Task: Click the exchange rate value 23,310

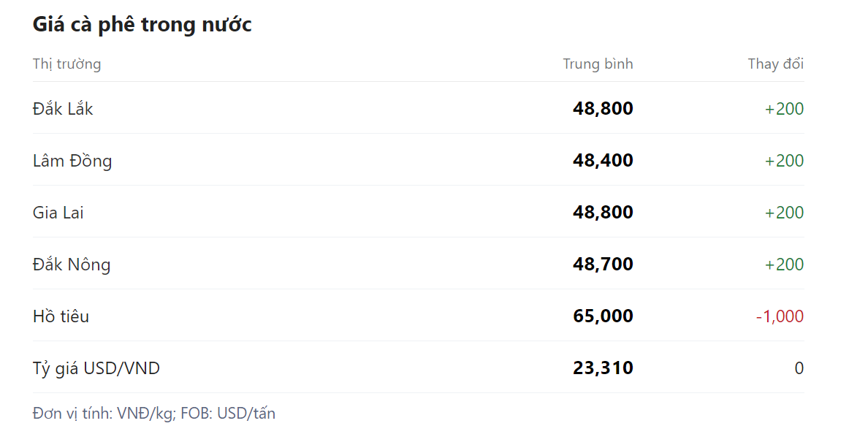Action: coord(603,368)
